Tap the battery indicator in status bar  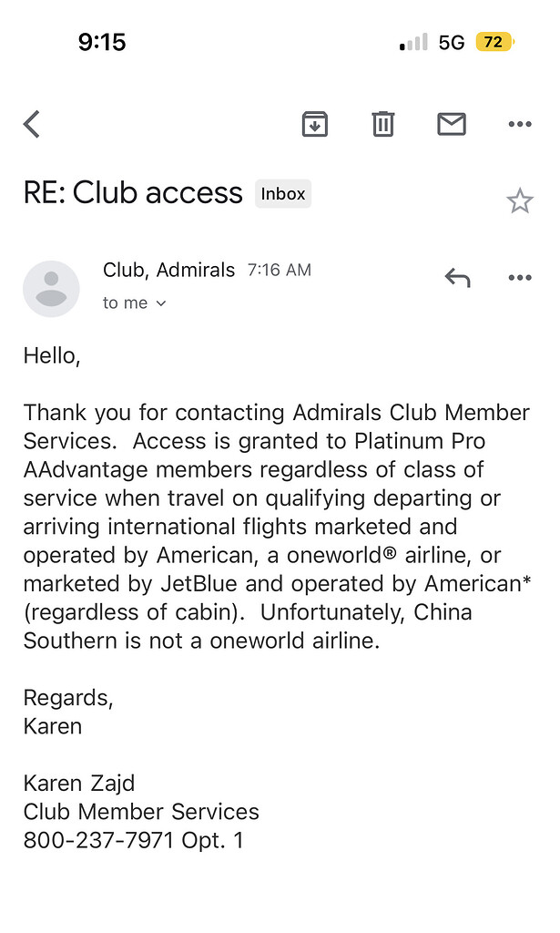click(495, 42)
